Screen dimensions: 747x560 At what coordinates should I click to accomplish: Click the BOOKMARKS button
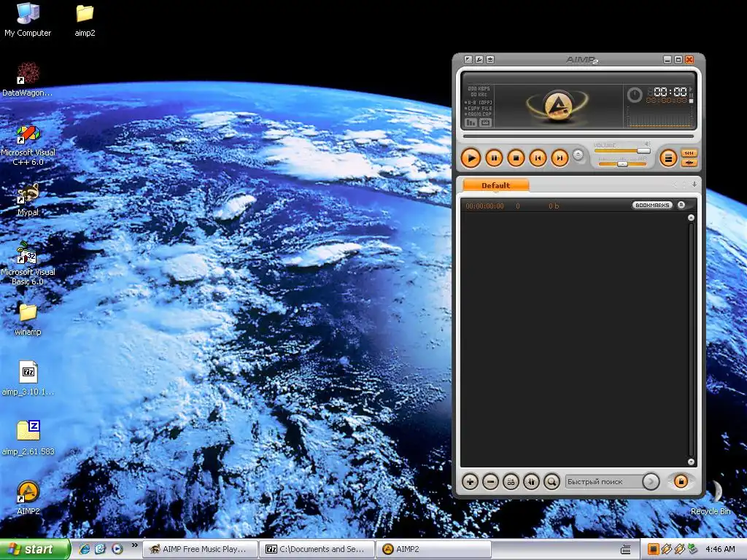pos(652,205)
